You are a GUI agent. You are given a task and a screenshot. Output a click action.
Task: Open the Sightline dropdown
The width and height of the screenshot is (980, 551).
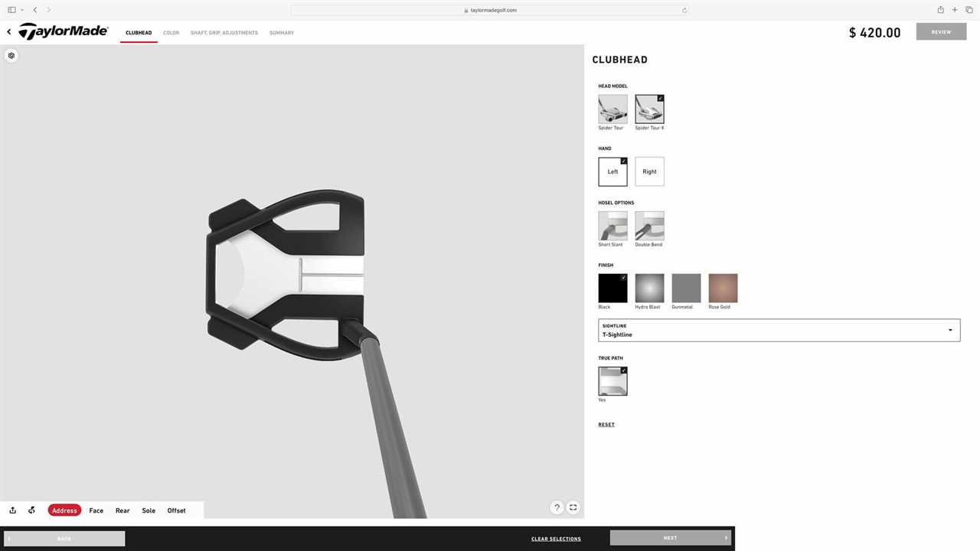779,331
